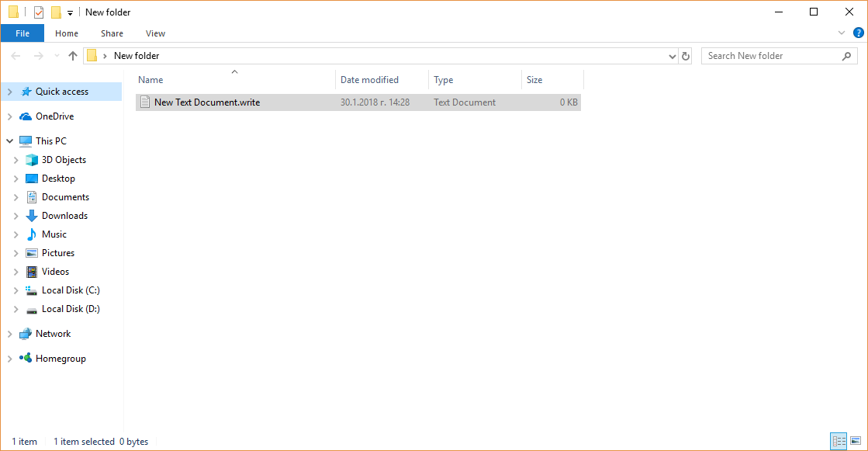The width and height of the screenshot is (868, 451).
Task: Select Local Disk (C:) in the sidebar
Action: [x=71, y=290]
